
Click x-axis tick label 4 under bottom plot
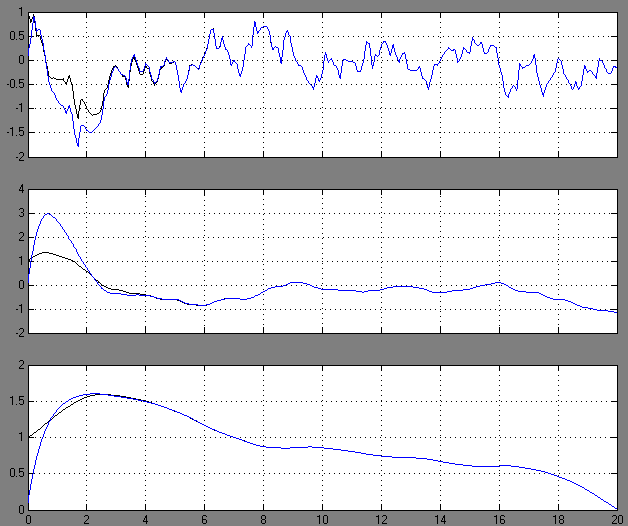pyautogui.click(x=145, y=520)
